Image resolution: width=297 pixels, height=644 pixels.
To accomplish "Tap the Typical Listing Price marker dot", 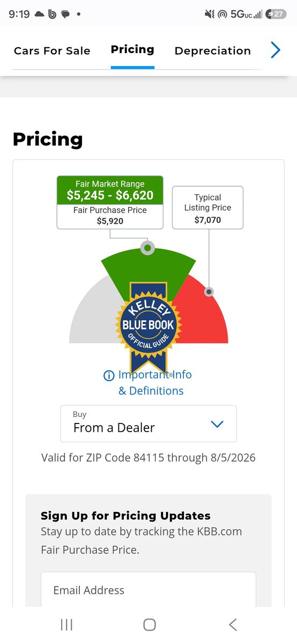I will tap(209, 291).
